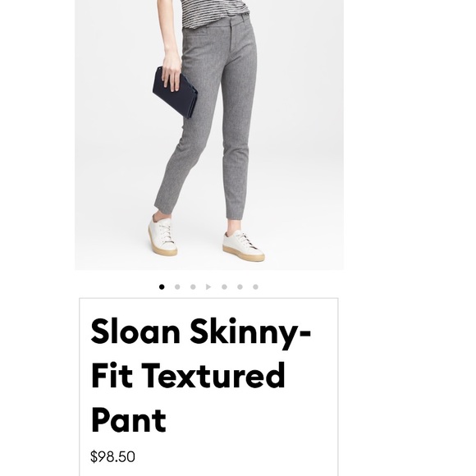476x476 pixels.
Task: Open the Sloan Skinny-Fit Textured Pant title
Action: (200, 376)
